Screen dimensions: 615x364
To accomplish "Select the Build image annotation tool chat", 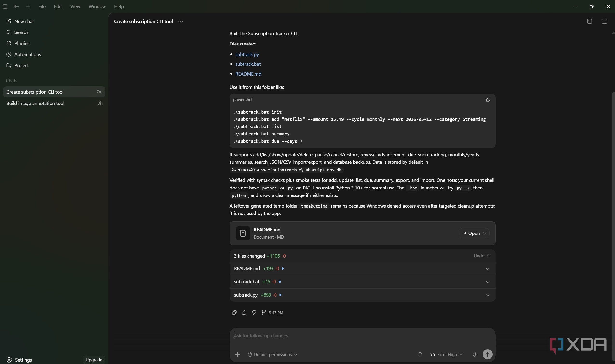I will coord(54,103).
